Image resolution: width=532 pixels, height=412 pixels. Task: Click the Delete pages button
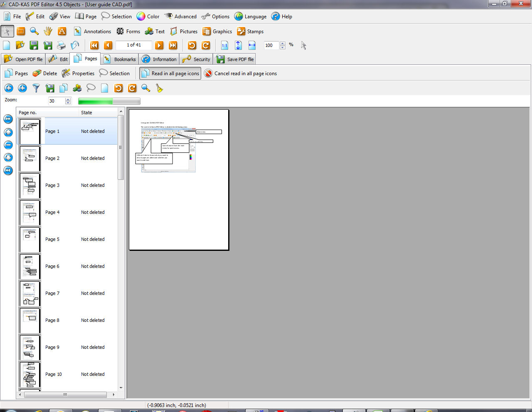coord(45,74)
